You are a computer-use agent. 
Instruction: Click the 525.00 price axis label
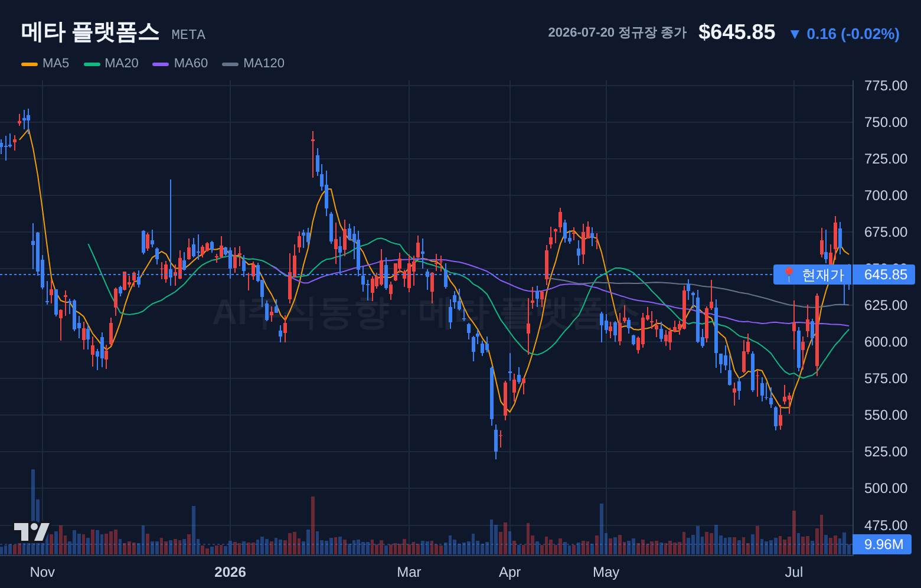(886, 452)
